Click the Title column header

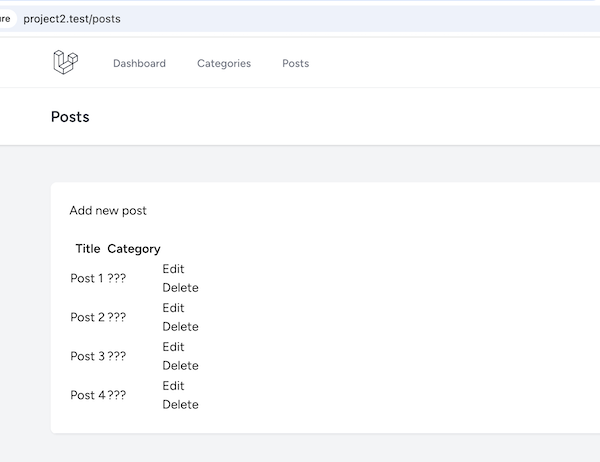[x=88, y=249]
